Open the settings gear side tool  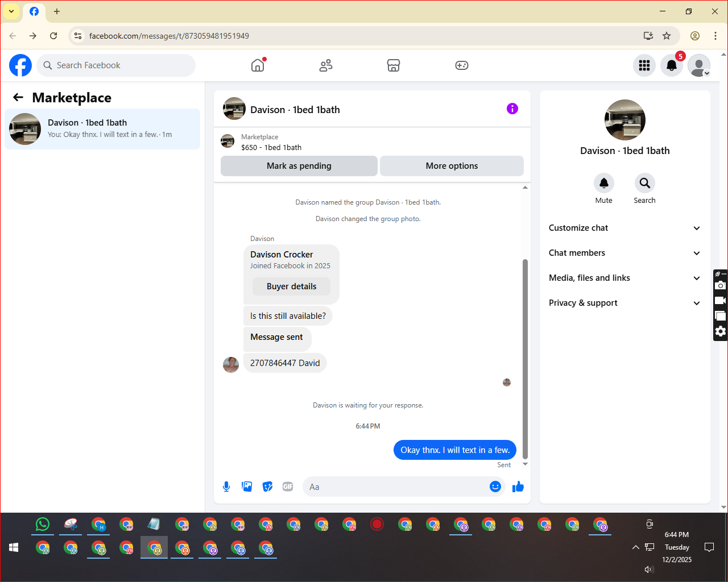coord(721,331)
